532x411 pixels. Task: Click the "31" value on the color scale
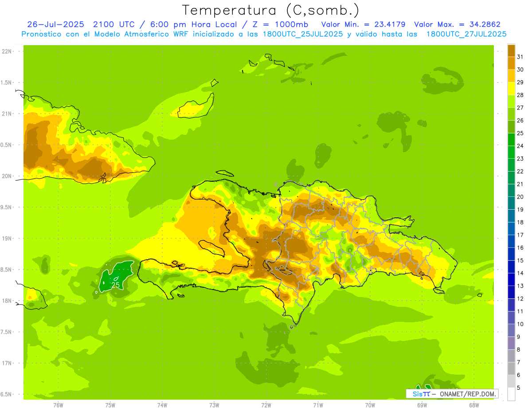[x=520, y=56]
